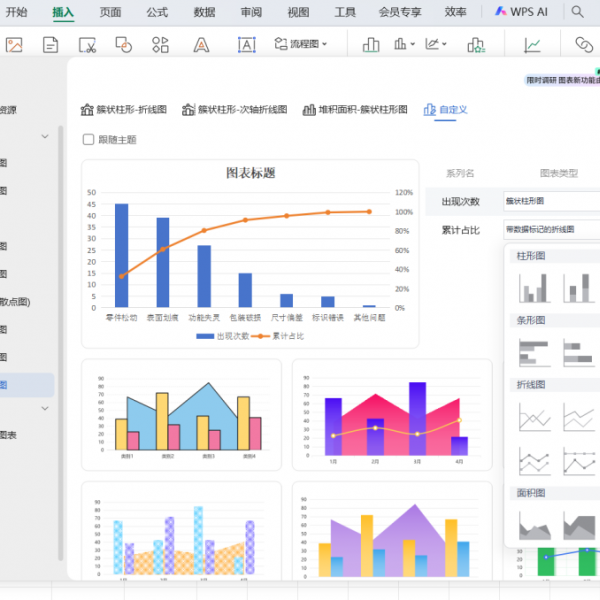The height and width of the screenshot is (600, 600).
Task: Open the 流程图 dropdown
Action: click(302, 45)
